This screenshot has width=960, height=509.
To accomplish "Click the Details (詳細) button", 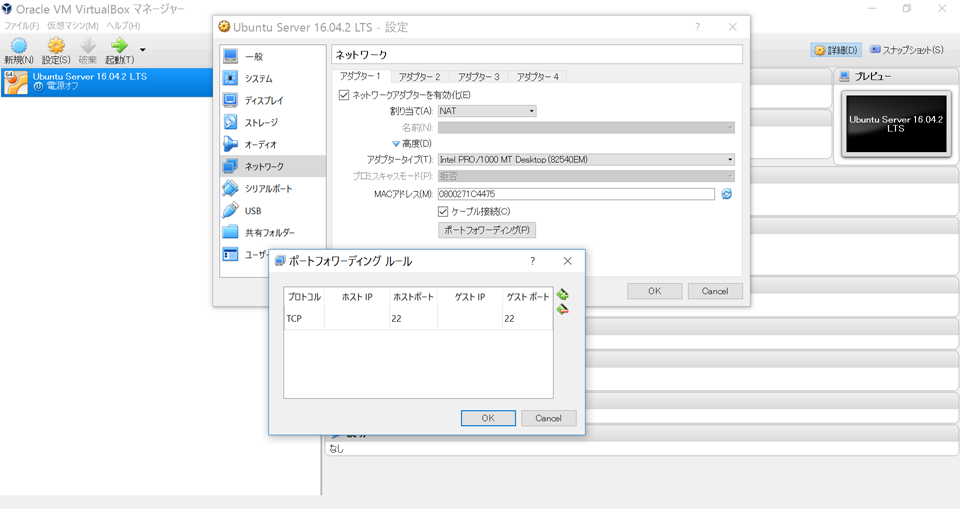I will (836, 50).
